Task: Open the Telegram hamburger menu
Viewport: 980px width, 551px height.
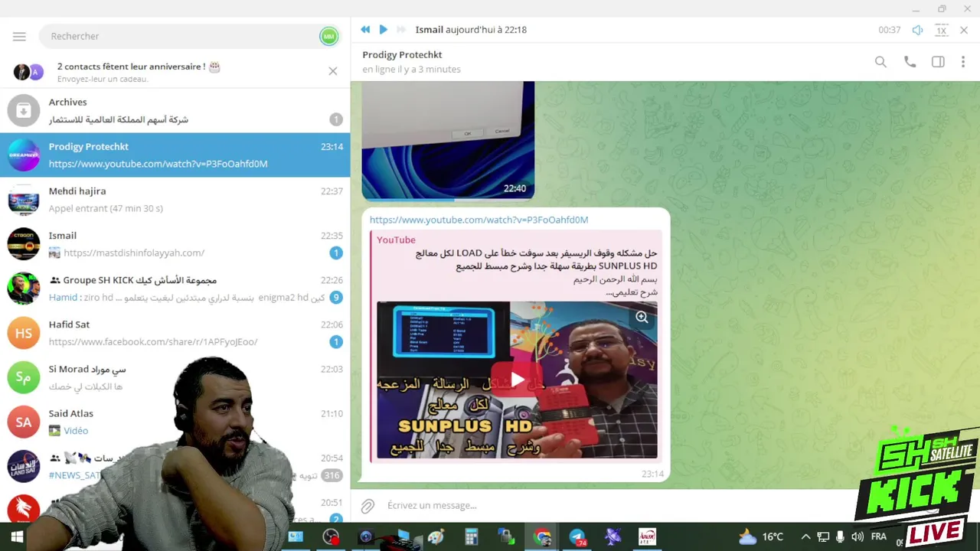Action: [19, 36]
